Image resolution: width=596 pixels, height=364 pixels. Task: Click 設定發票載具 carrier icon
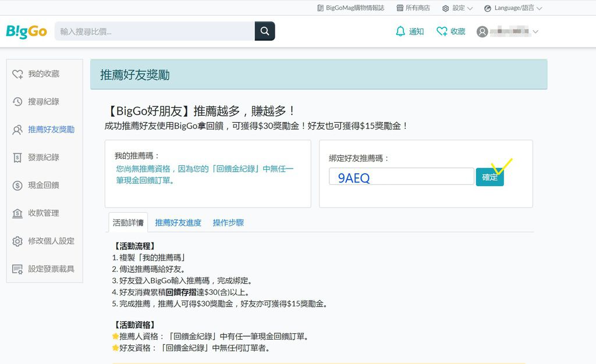click(17, 269)
